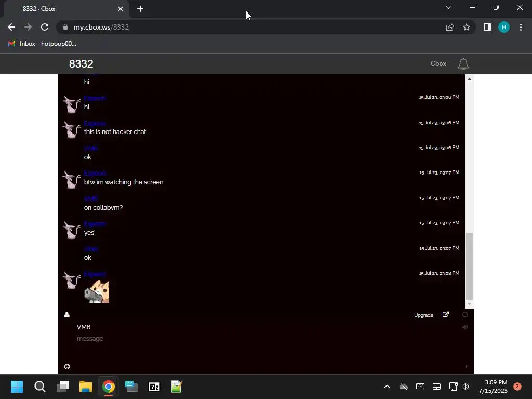Open network status tray icon
The image size is (532, 399).
tap(453, 387)
